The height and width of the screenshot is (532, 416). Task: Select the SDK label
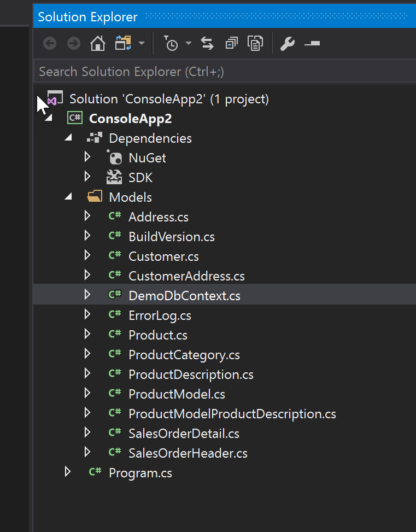(141, 178)
